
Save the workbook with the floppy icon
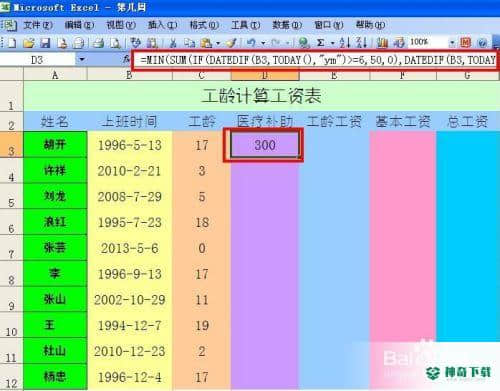pos(45,43)
